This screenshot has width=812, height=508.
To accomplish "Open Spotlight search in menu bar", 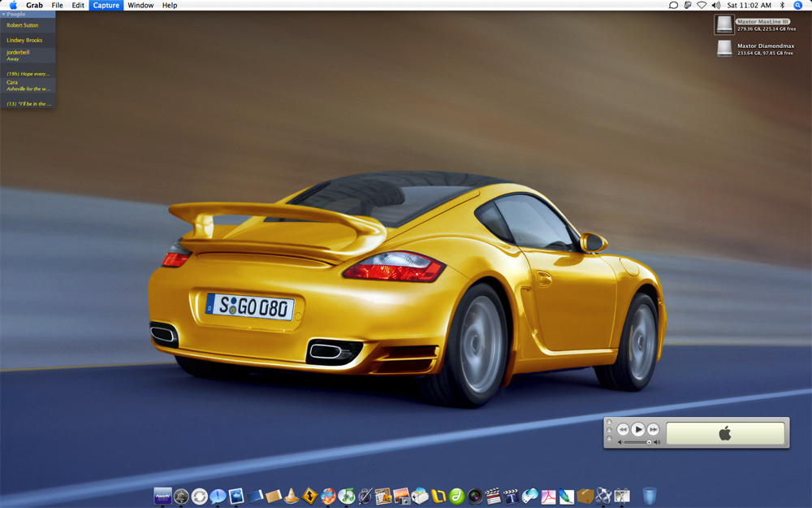I will (x=798, y=5).
